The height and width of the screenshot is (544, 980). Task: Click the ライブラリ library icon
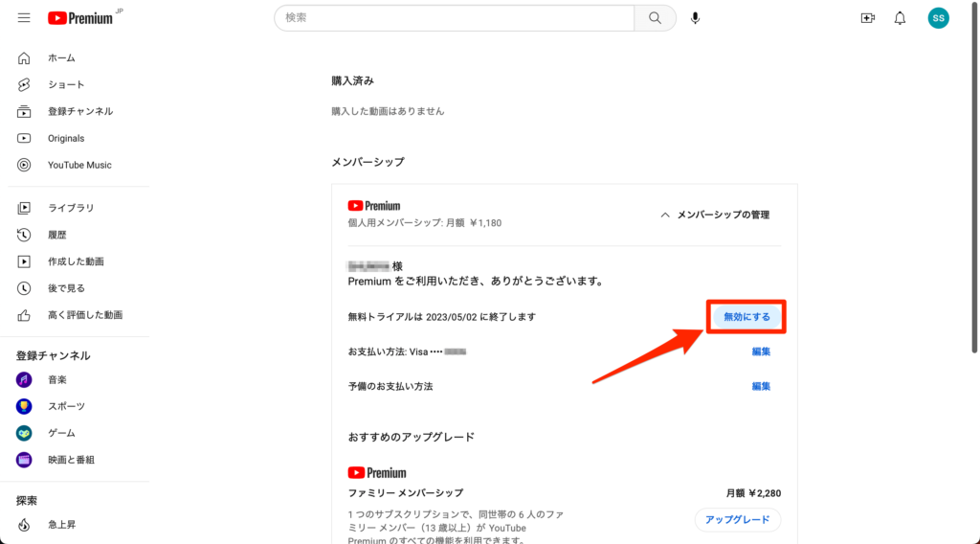coord(24,208)
